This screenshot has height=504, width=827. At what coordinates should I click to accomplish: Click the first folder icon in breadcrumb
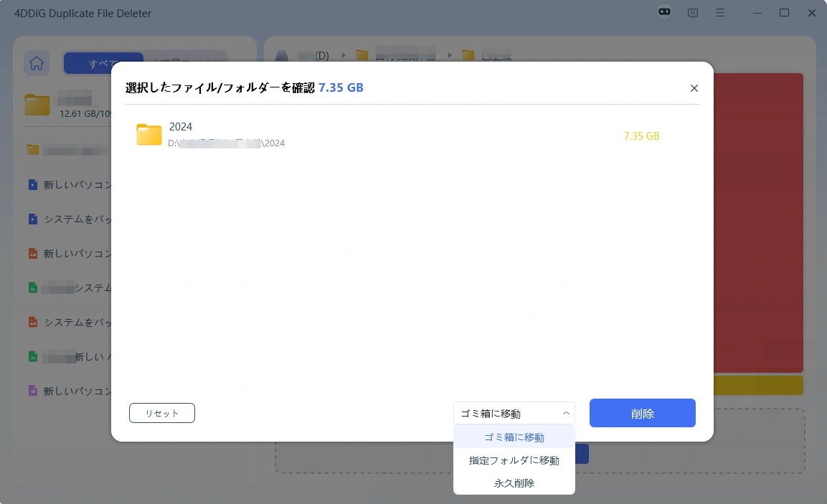361,54
